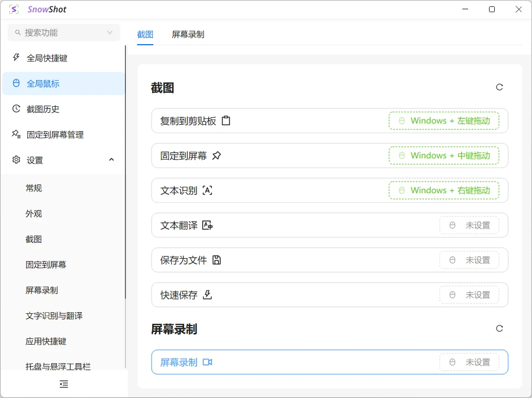Open the 全局快捷键 page
Image resolution: width=532 pixels, height=398 pixels.
coord(63,58)
